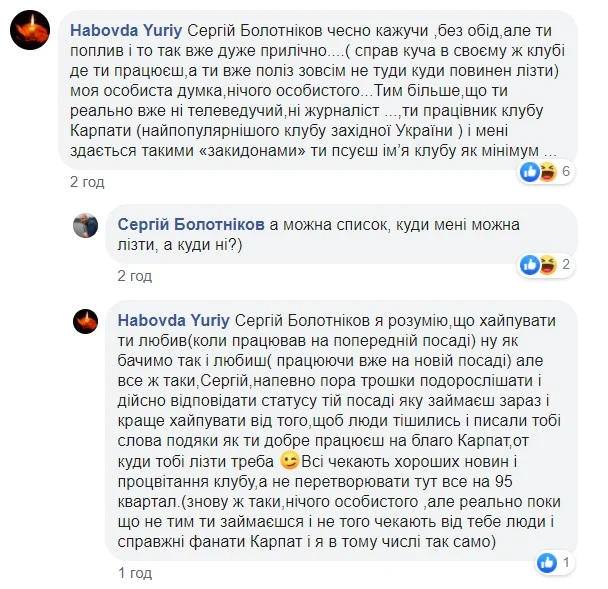Click the blue Like reaction on top comment
The image size is (608, 589).
pyautogui.click(x=530, y=172)
